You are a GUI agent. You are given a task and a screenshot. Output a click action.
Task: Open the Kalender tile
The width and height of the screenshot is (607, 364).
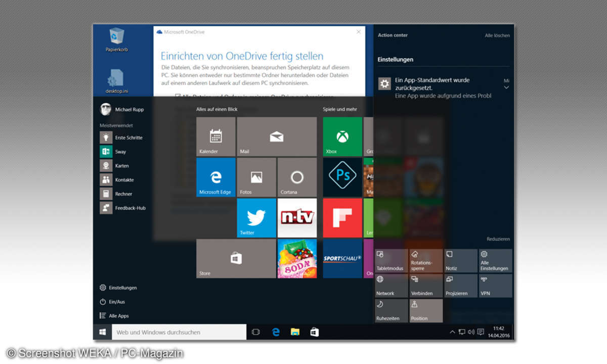click(x=216, y=137)
